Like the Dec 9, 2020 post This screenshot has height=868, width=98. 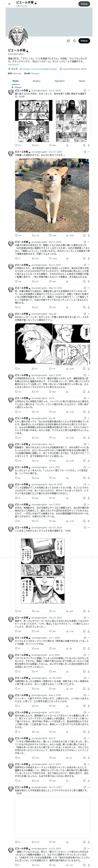[x=50, y=258]
